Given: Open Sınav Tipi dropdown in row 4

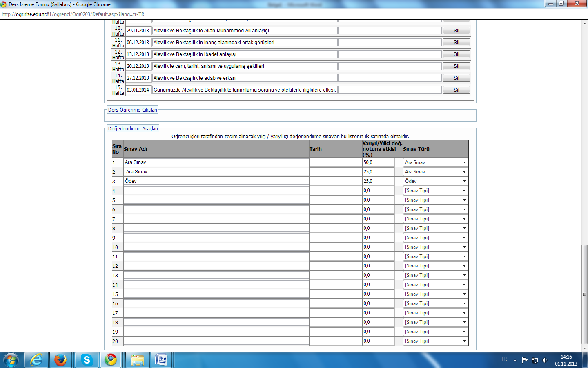Looking at the screenshot, I should tap(435, 191).
